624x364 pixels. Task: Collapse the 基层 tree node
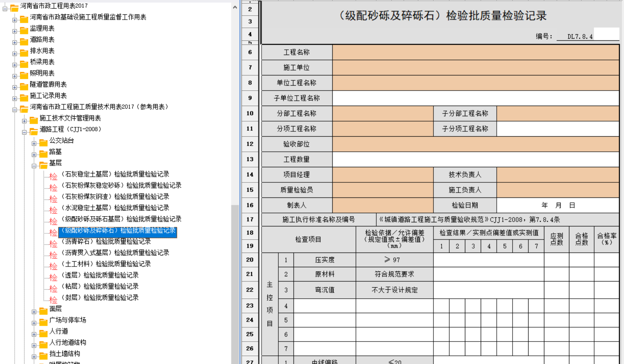click(34, 166)
